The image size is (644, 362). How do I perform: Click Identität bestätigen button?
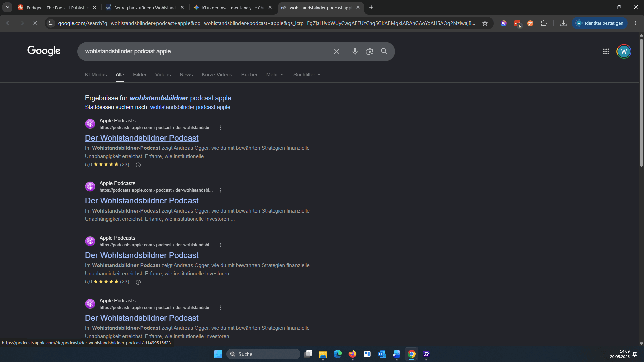pos(599,23)
